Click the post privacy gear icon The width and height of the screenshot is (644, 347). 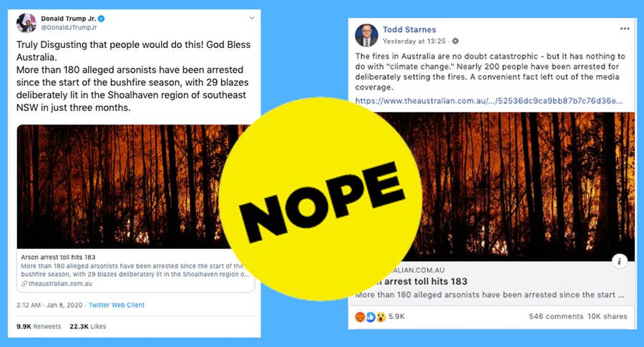[455, 41]
